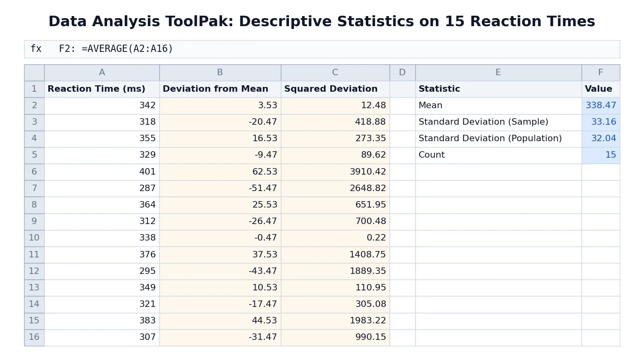The height and width of the screenshot is (362, 644).
Task: Click the Value header cell
Action: pos(601,89)
